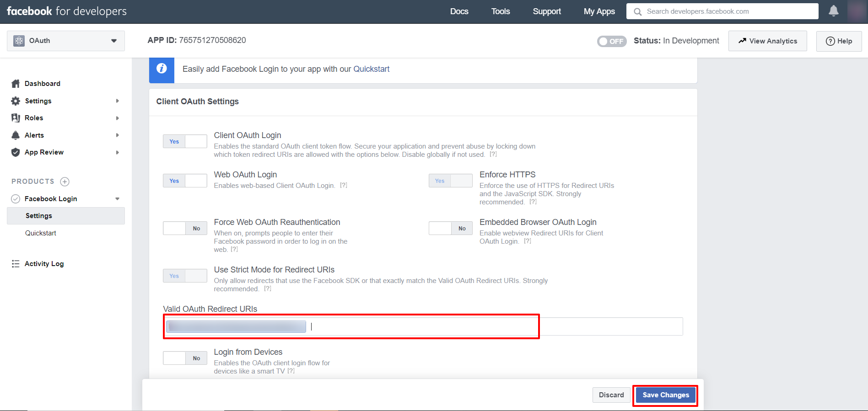Follow the Quickstart link in banner
The image size is (868, 411).
pos(371,69)
